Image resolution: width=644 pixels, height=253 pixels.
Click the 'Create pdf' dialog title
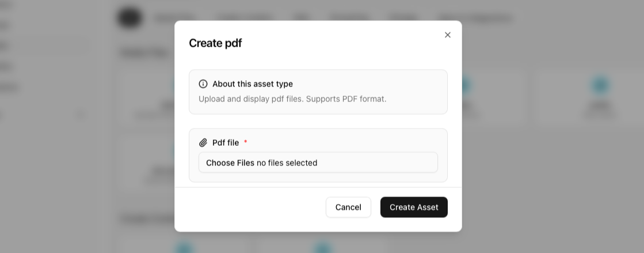click(x=215, y=43)
